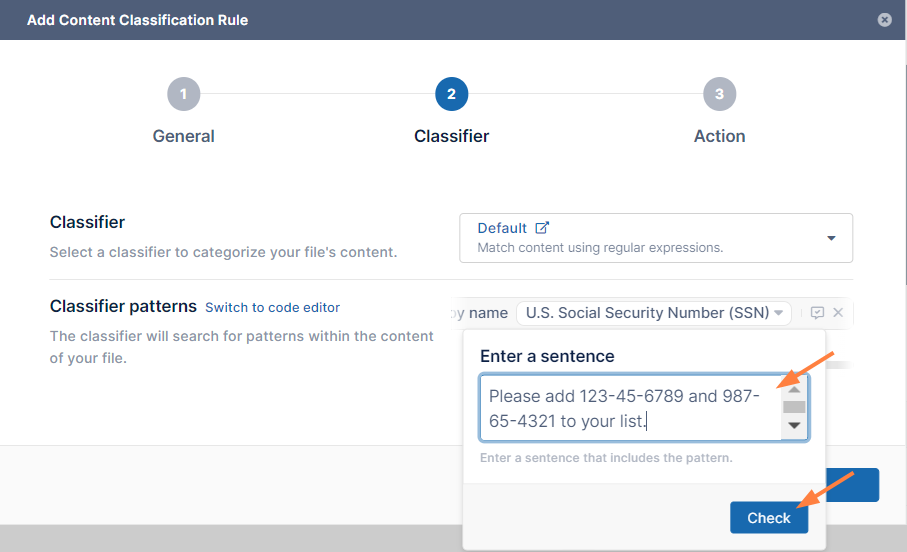Click the blue button behind the popup
The image size is (907, 552).
coord(856,485)
